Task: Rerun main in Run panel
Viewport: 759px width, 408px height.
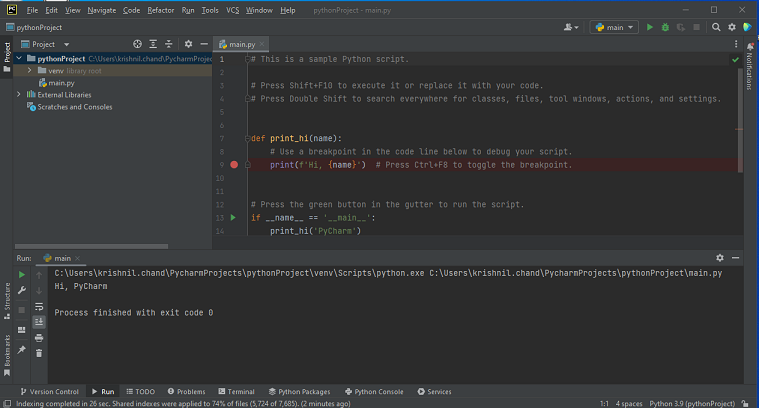Action: [22, 274]
